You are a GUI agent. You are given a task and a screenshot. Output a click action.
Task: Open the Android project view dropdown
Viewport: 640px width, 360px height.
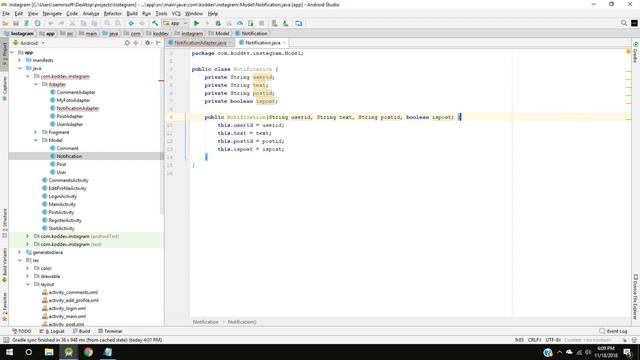pyautogui.click(x=29, y=43)
